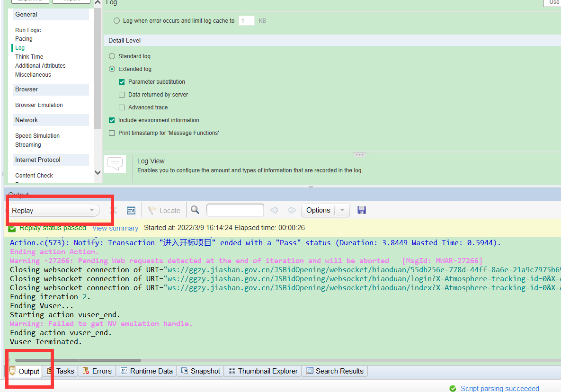The width and height of the screenshot is (561, 392).
Task: Click the 'Failed to get NV emulation handle' warning
Action: pos(101,324)
